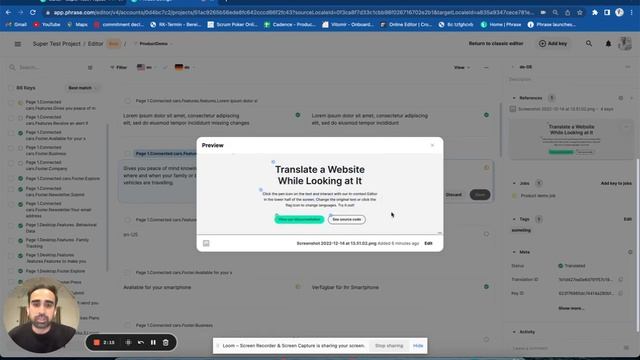Close the Preview dialog

(432, 145)
